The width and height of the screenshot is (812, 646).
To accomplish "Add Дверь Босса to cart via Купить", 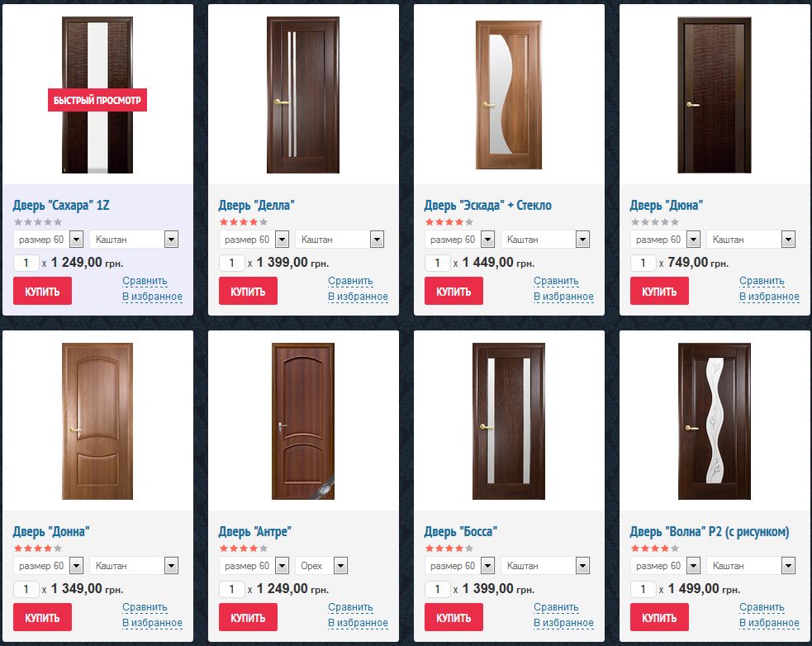I will 453,618.
